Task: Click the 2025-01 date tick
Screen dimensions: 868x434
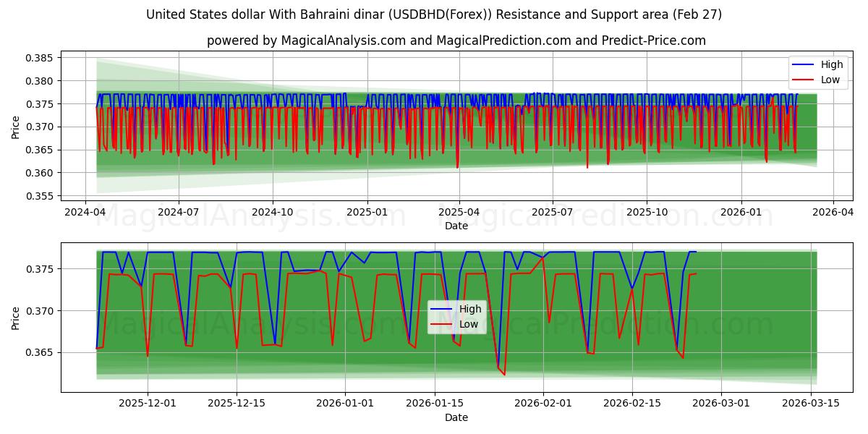Action: point(367,213)
